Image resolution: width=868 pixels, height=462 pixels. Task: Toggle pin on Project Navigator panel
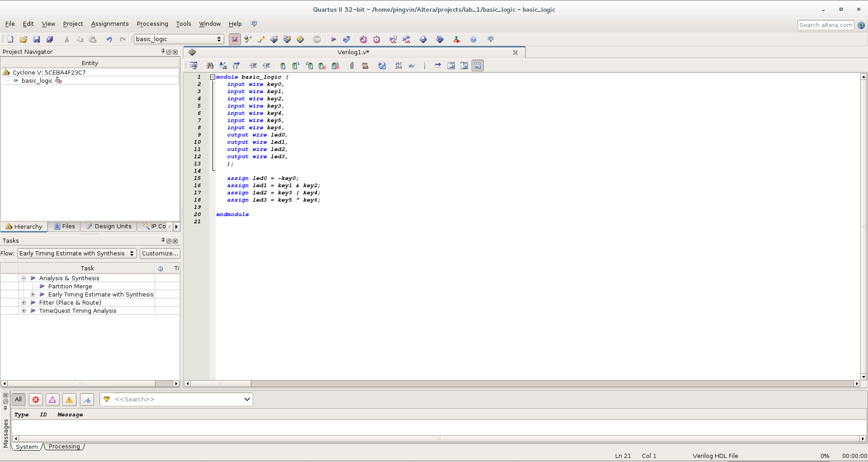pos(163,52)
